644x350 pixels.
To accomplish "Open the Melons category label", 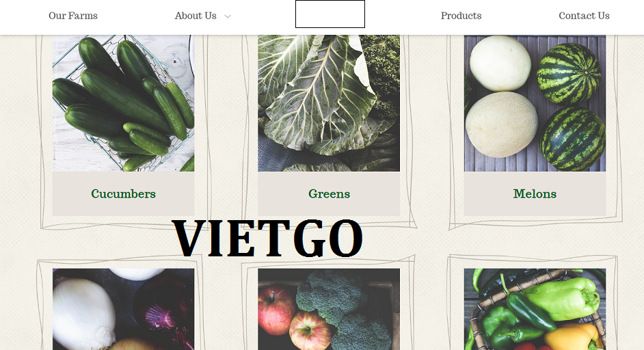I will pos(535,193).
